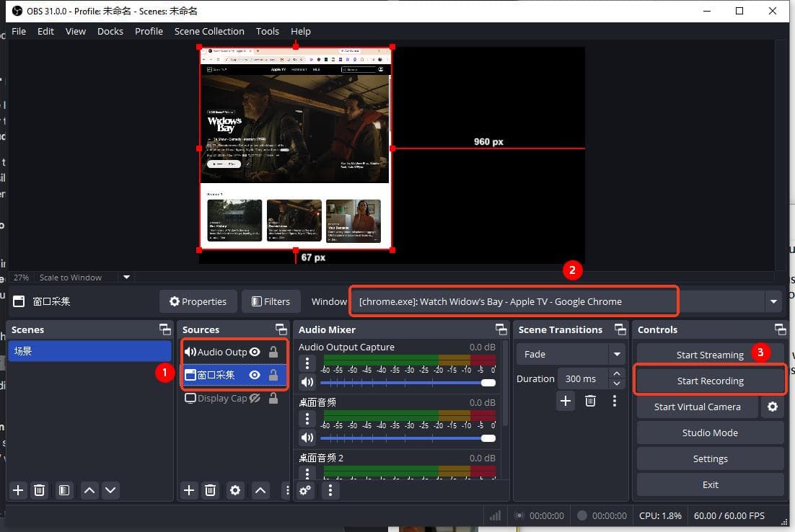
Task: Click Start Streaming button
Action: [x=710, y=355]
